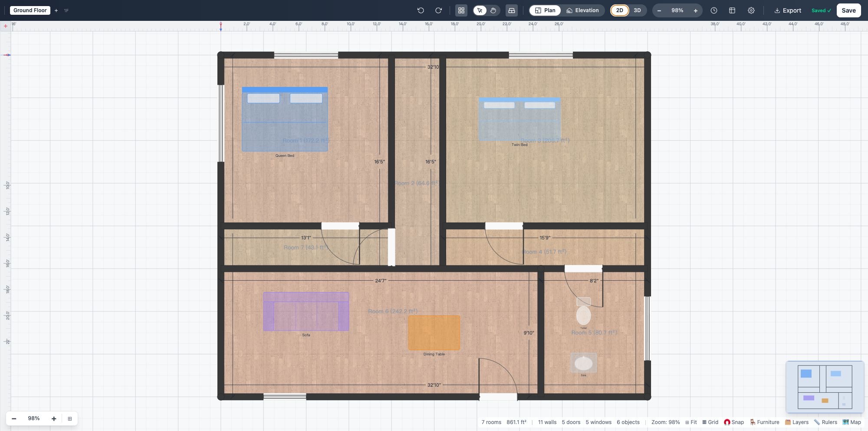Click the 24'7" dimension label
This screenshot has width=868, height=431.
(x=381, y=281)
